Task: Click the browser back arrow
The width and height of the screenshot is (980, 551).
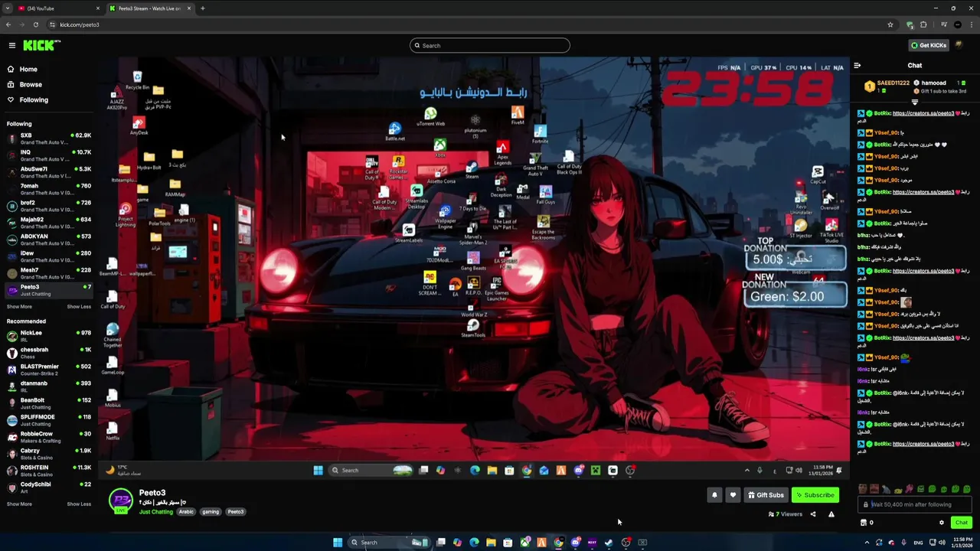Action: (8, 24)
